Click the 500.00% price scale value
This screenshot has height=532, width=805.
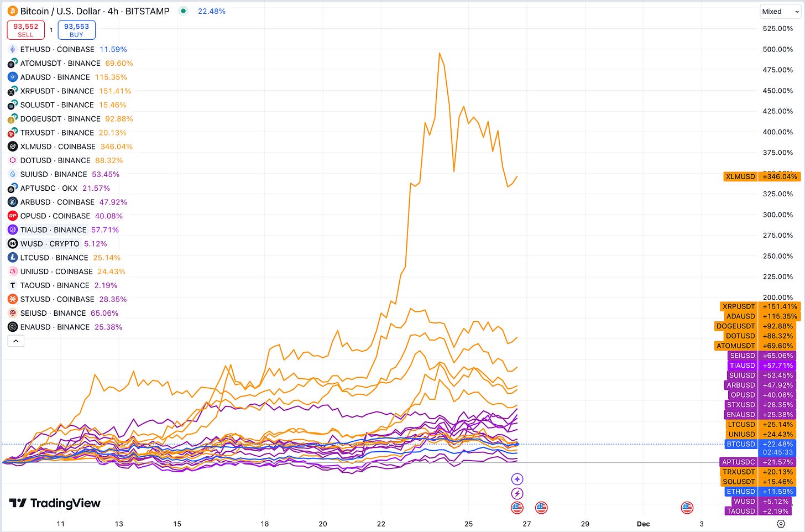(777, 49)
